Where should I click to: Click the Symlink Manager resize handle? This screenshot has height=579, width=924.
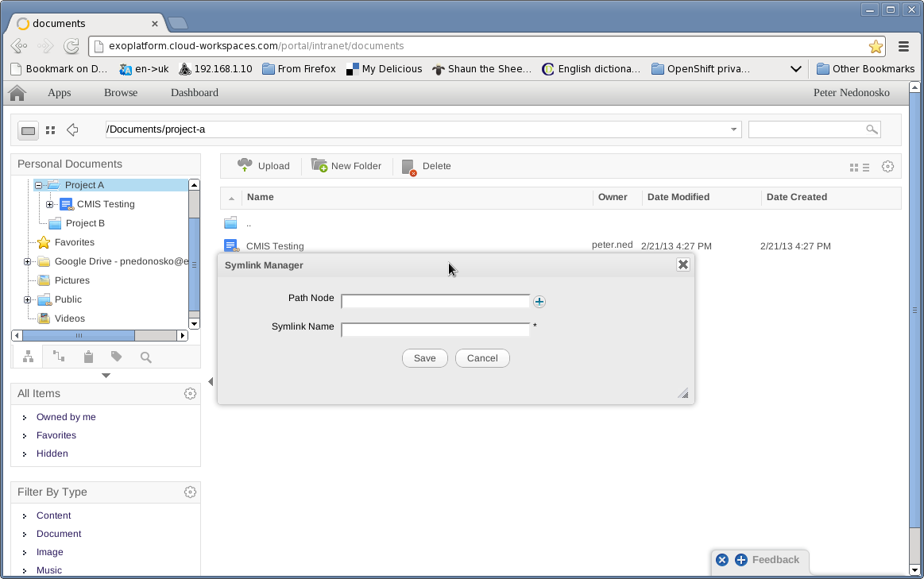[683, 393]
